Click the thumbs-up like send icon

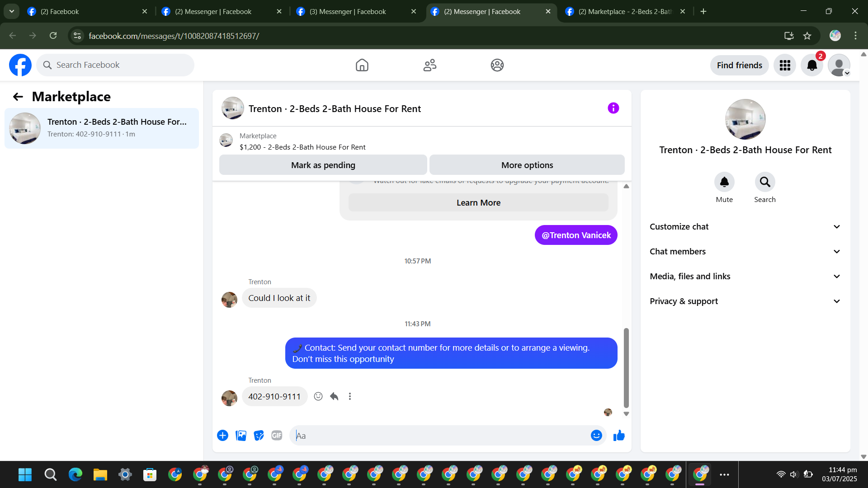[x=619, y=436]
